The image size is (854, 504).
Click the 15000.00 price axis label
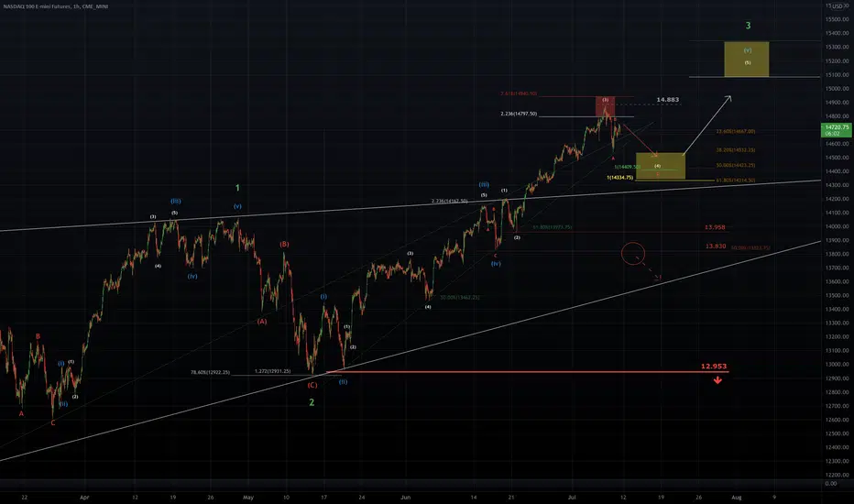(x=838, y=88)
